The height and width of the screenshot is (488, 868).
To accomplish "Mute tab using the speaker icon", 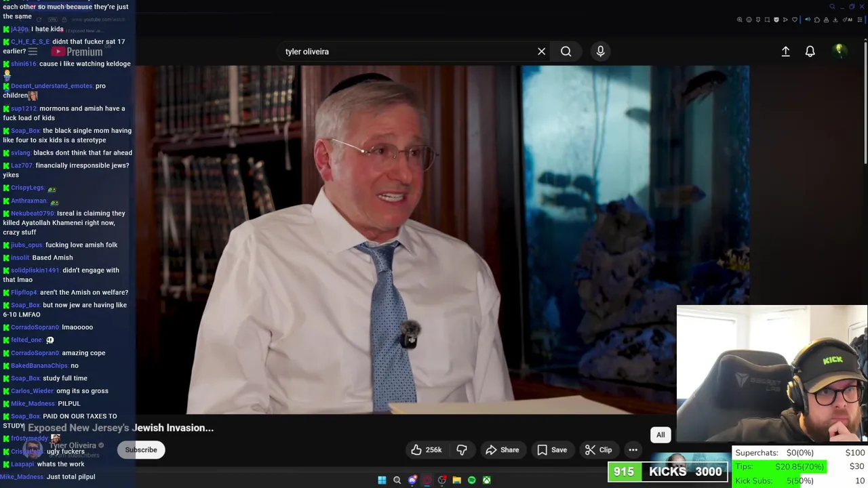I will coord(808,20).
